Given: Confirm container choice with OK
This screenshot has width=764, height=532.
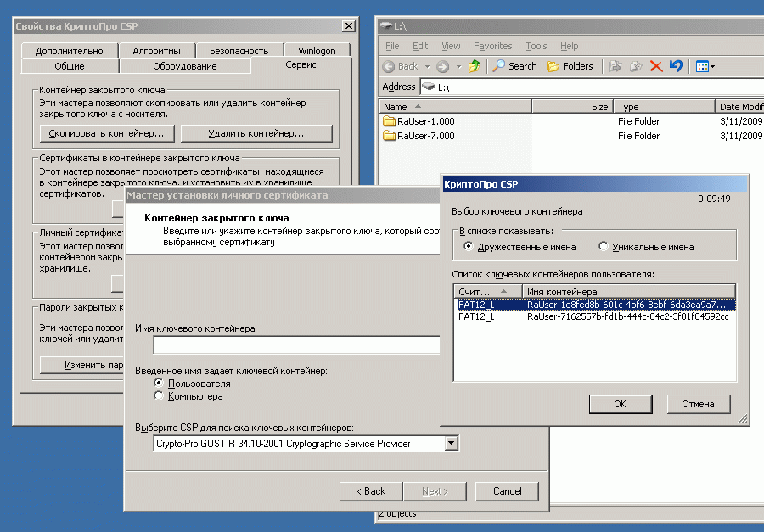Looking at the screenshot, I should coord(621,404).
